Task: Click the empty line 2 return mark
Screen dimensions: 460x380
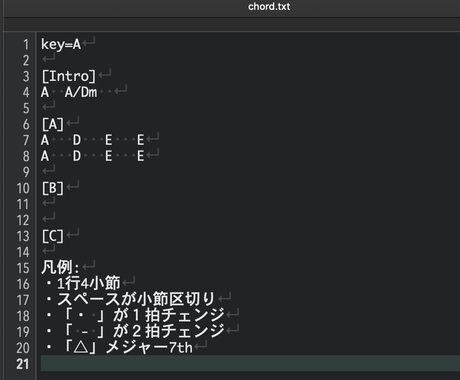Action: [49, 58]
